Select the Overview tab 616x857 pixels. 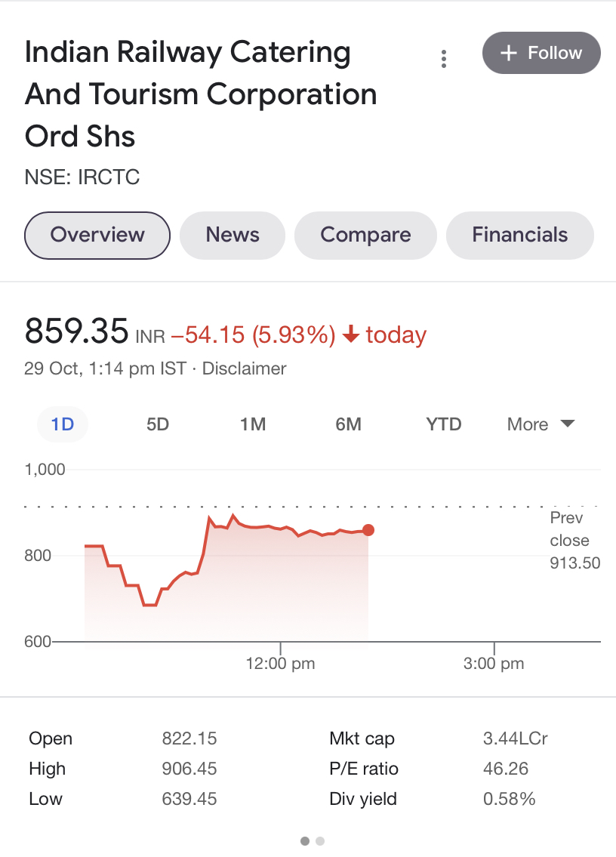point(97,235)
